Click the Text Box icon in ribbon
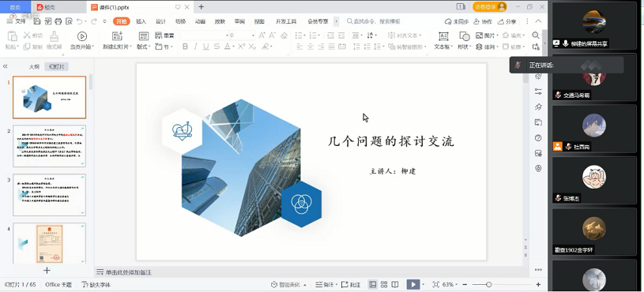The height and width of the screenshot is (292, 644). click(443, 36)
